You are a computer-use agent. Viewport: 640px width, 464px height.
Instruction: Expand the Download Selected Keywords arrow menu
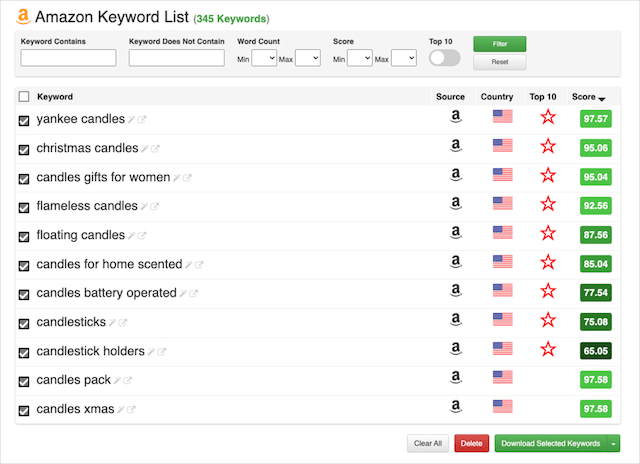coord(613,443)
